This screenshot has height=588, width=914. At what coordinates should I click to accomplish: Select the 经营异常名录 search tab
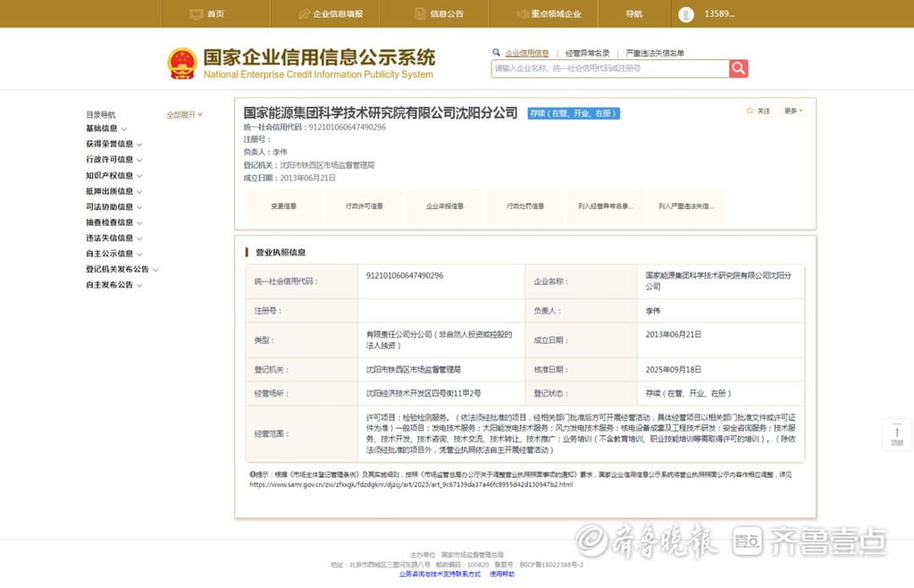pos(587,53)
